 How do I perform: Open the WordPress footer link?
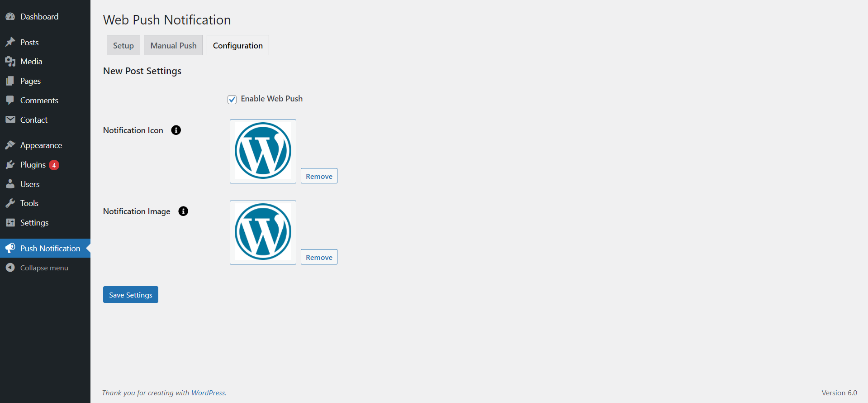[x=208, y=393]
